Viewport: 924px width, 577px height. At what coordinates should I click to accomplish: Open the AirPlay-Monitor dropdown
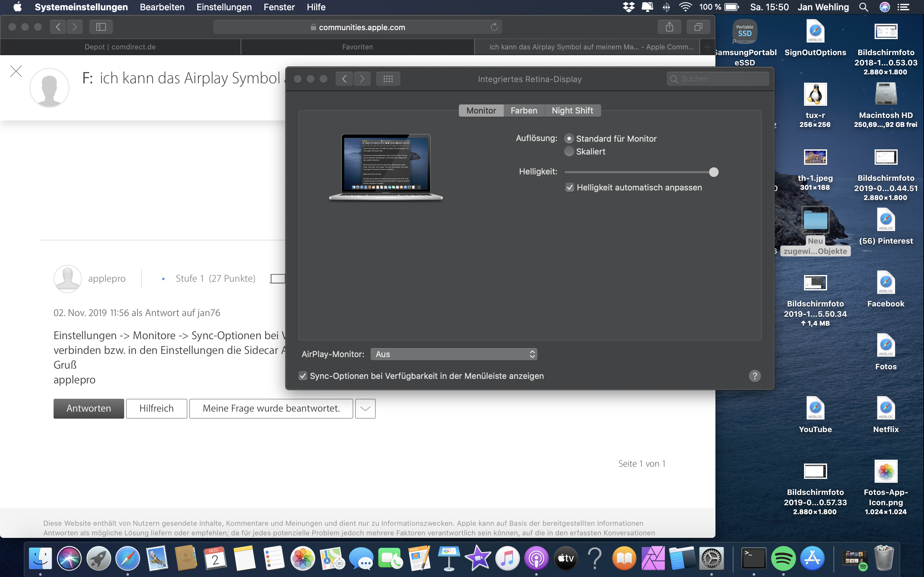coord(454,354)
